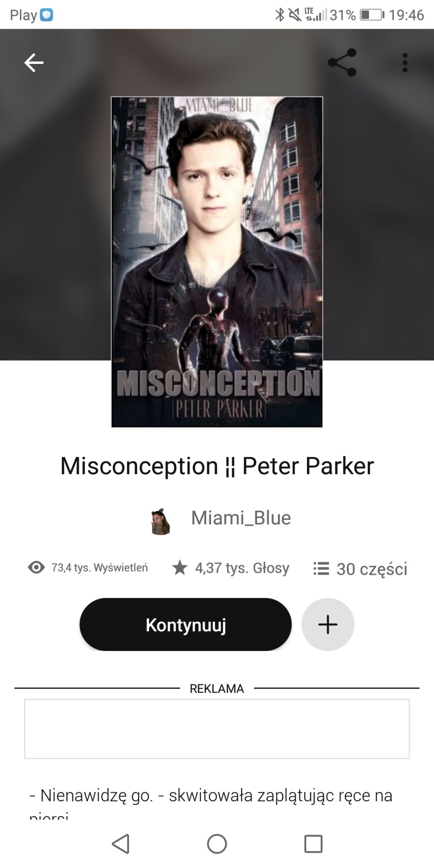The height and width of the screenshot is (868, 434).
Task: Open the parts list icon
Action: [321, 568]
